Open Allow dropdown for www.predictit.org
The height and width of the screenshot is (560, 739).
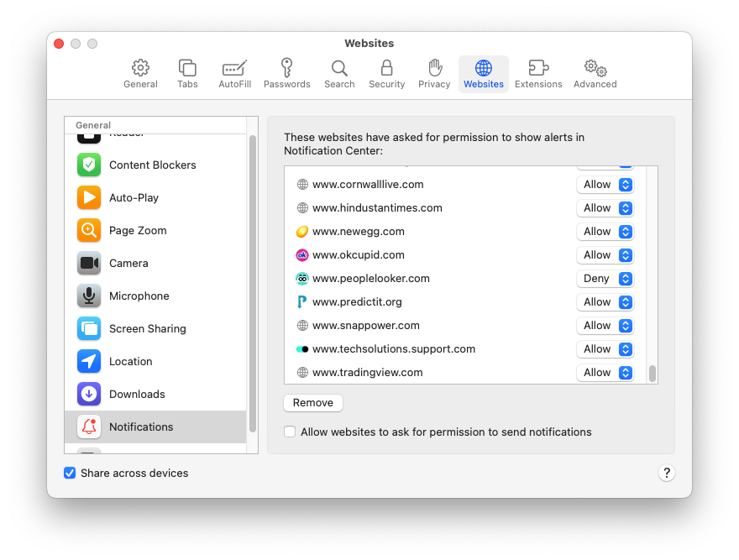click(605, 301)
